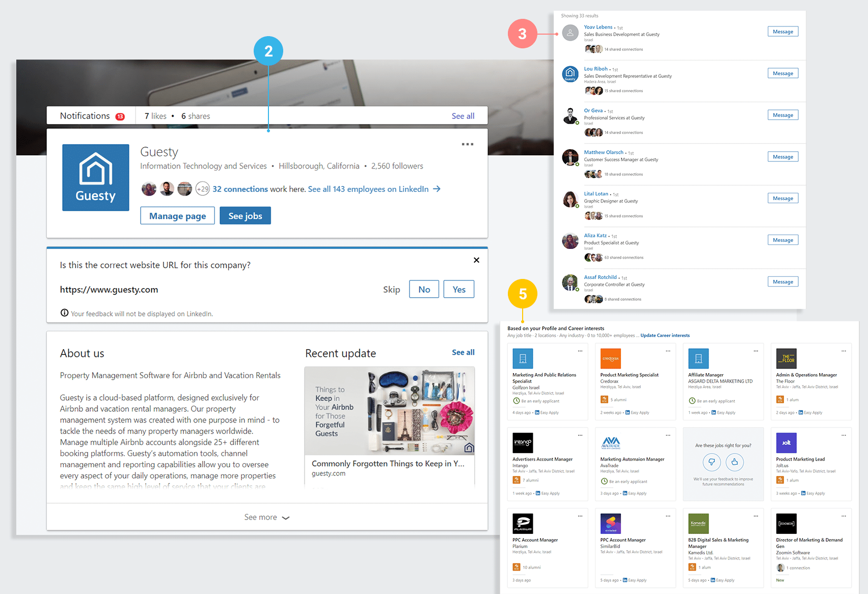
Task: Open options menu on Affiliate Manager card
Action: [x=756, y=351]
